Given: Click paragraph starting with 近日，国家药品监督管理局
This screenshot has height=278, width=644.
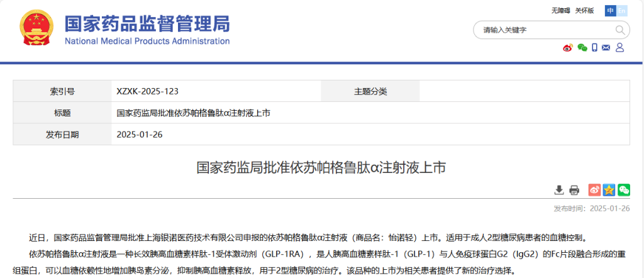Looking at the screenshot, I should click(x=309, y=237).
